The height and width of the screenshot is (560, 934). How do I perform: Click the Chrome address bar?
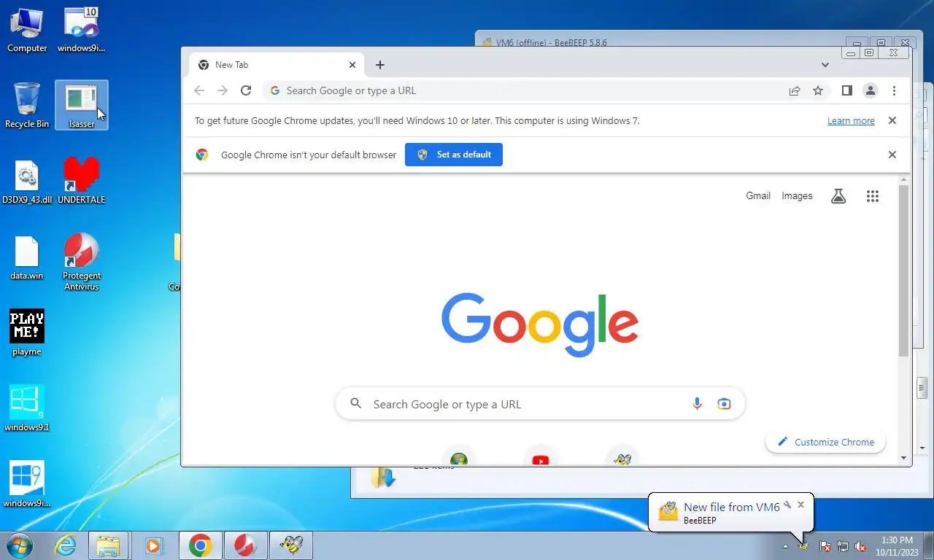coord(522,90)
